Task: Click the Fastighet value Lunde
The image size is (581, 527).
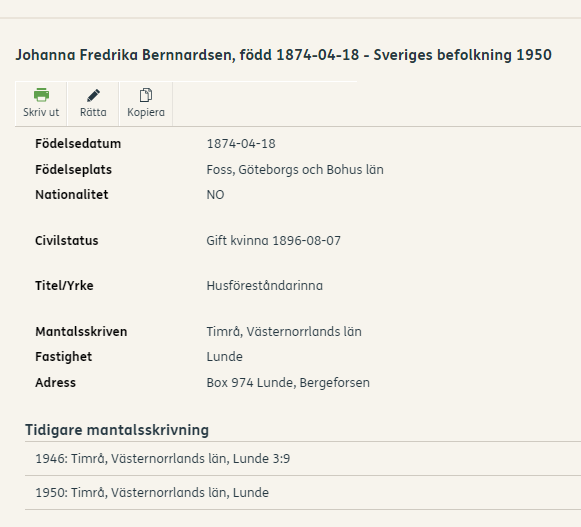Action: tap(225, 357)
